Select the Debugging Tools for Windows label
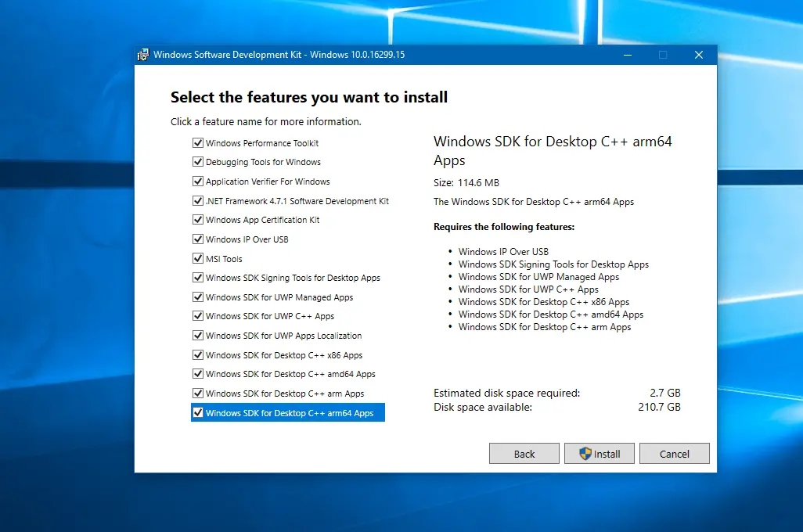The image size is (803, 532). (263, 162)
